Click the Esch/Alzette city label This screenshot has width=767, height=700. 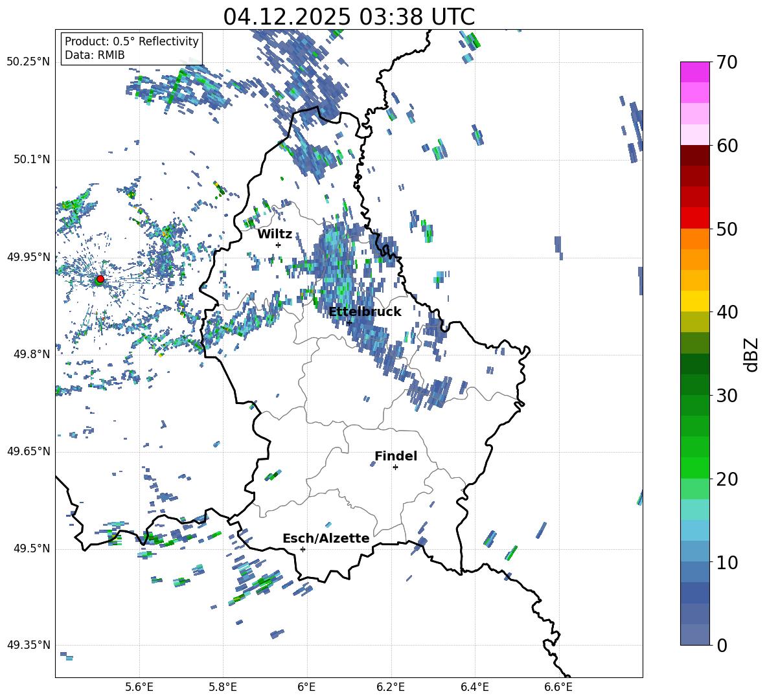[326, 538]
